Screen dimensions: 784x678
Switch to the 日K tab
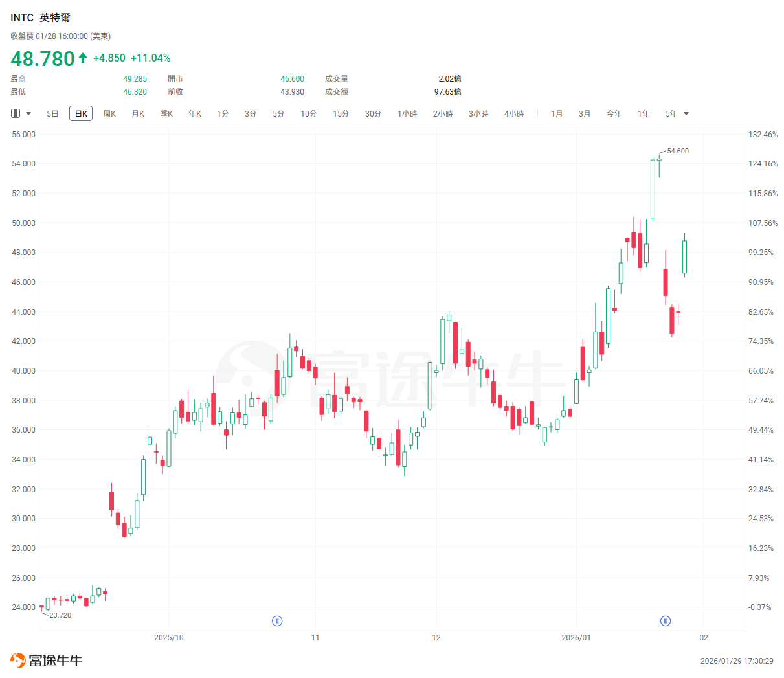point(80,113)
